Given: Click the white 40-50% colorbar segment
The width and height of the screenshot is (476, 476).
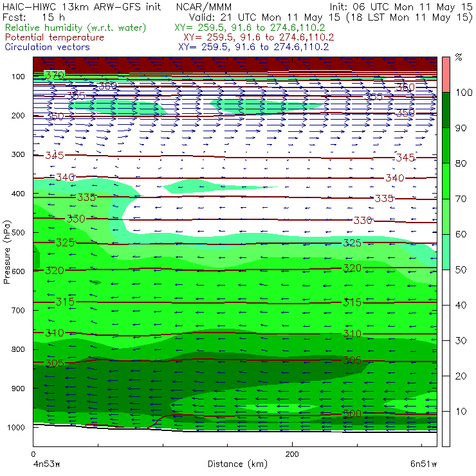Looking at the screenshot, I should click(x=446, y=288).
